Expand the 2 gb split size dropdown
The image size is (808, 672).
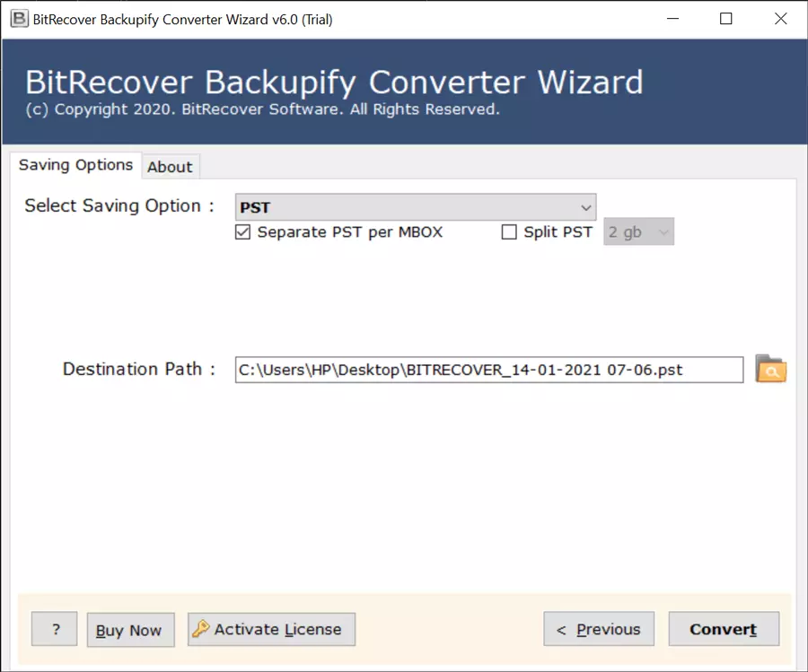point(638,231)
